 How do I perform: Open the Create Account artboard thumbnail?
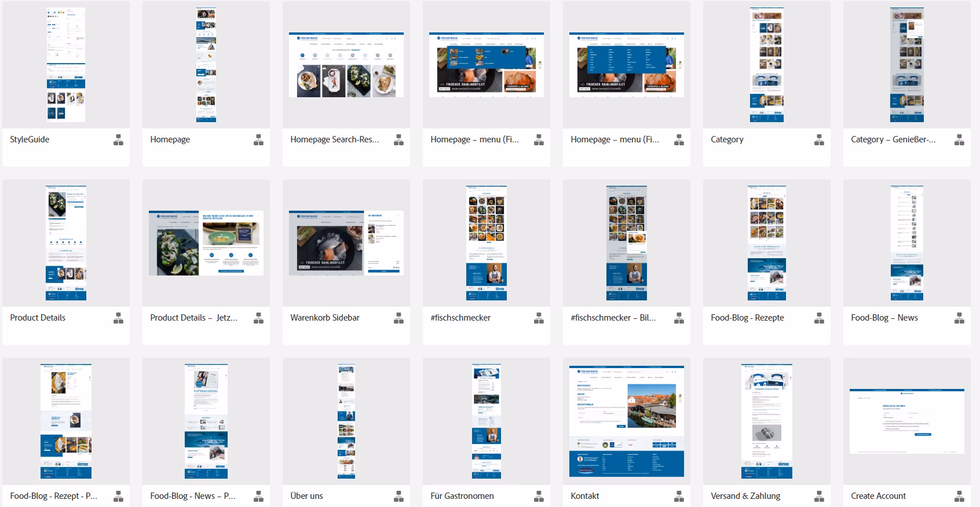(907, 421)
